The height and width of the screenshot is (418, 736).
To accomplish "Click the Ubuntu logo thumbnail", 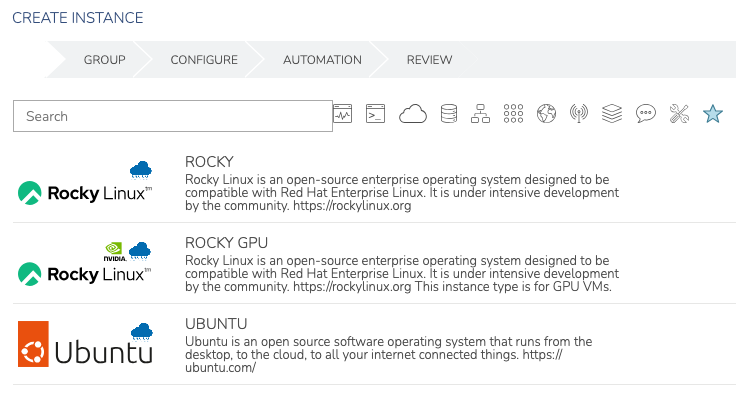I will [85, 344].
